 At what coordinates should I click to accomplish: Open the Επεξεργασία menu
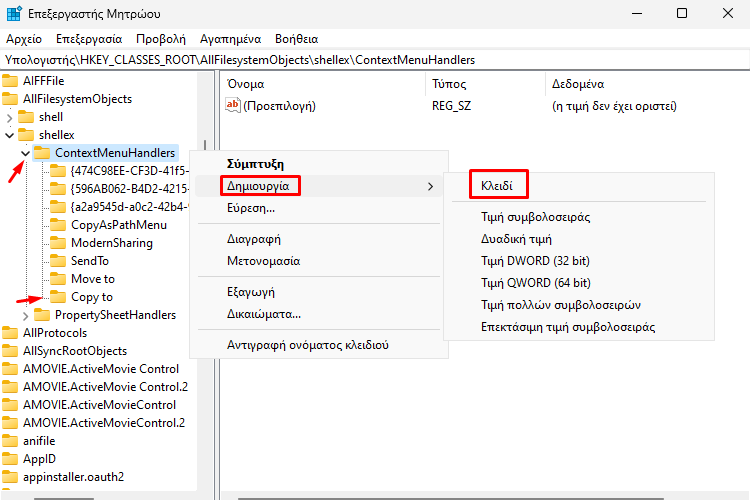pos(89,39)
